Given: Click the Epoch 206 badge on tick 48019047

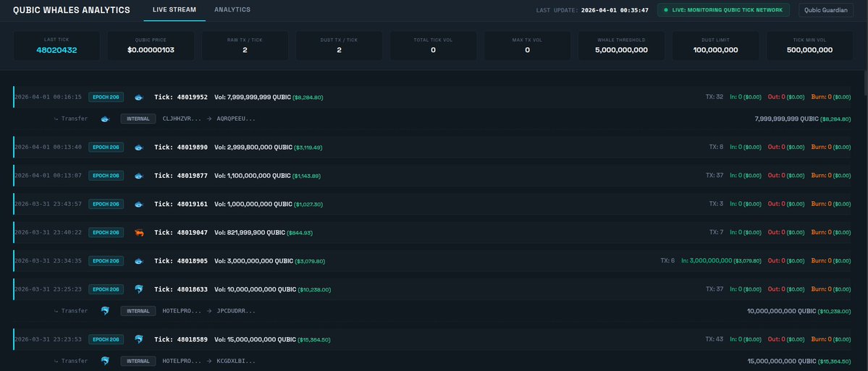Looking at the screenshot, I should [x=106, y=233].
